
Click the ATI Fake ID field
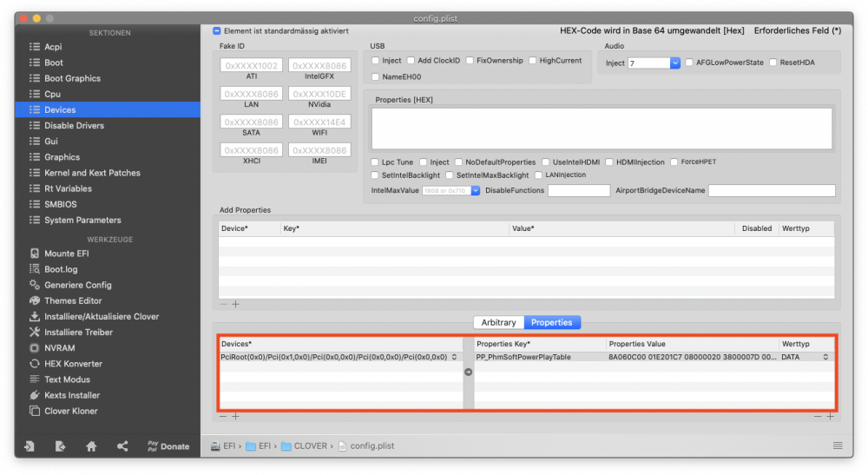coord(252,65)
